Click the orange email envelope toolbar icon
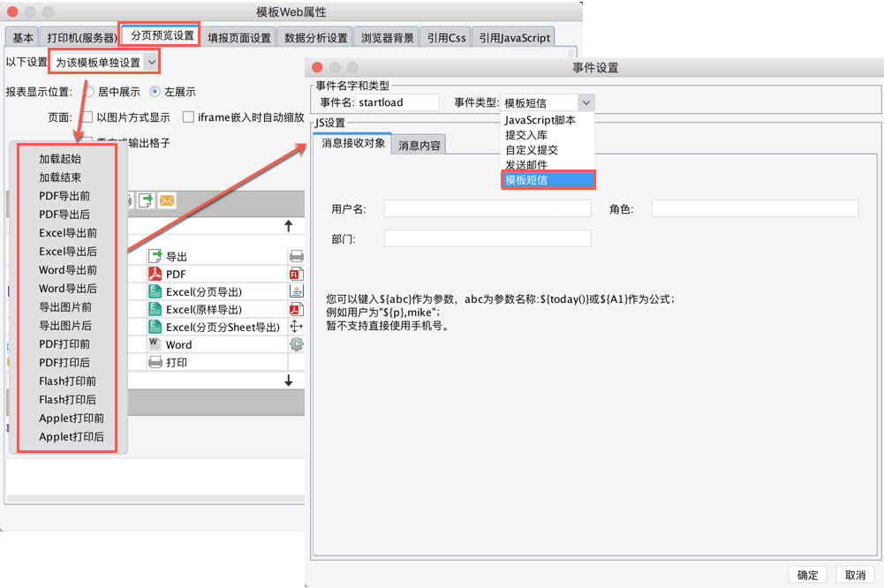Screen dimensions: 884x588 click(167, 200)
